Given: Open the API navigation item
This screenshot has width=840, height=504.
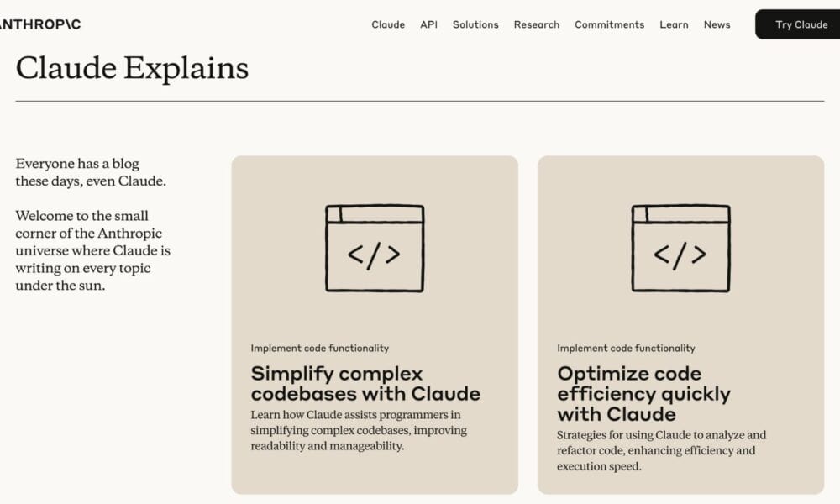Looking at the screenshot, I should (x=428, y=24).
